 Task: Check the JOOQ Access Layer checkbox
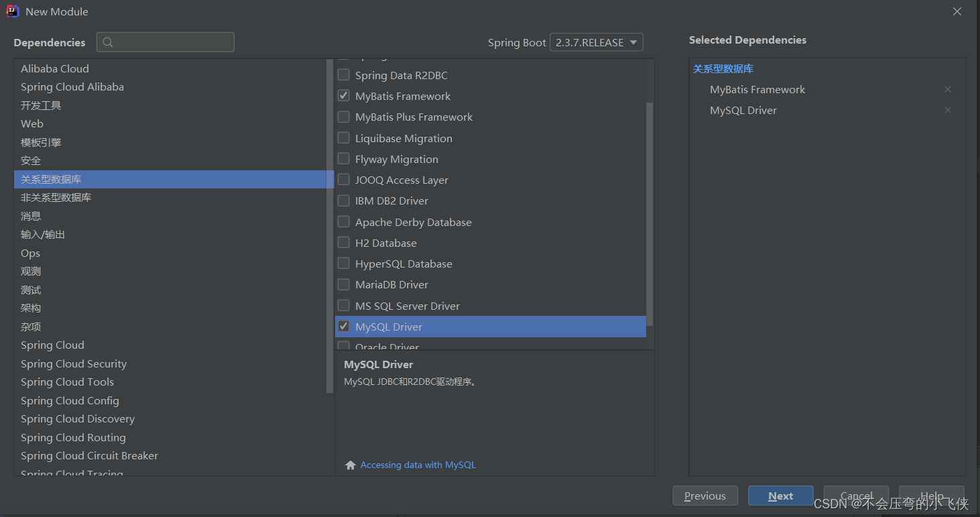pos(343,180)
